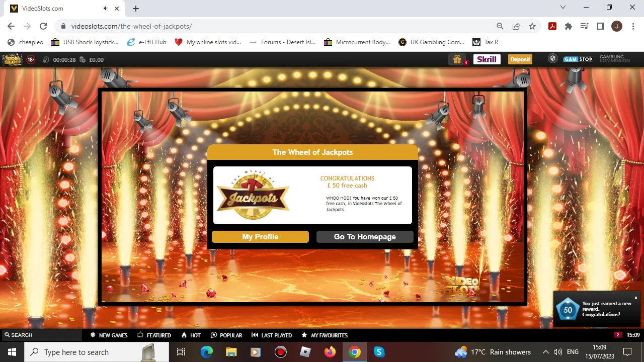Open Skype from the taskbar

[379, 352]
